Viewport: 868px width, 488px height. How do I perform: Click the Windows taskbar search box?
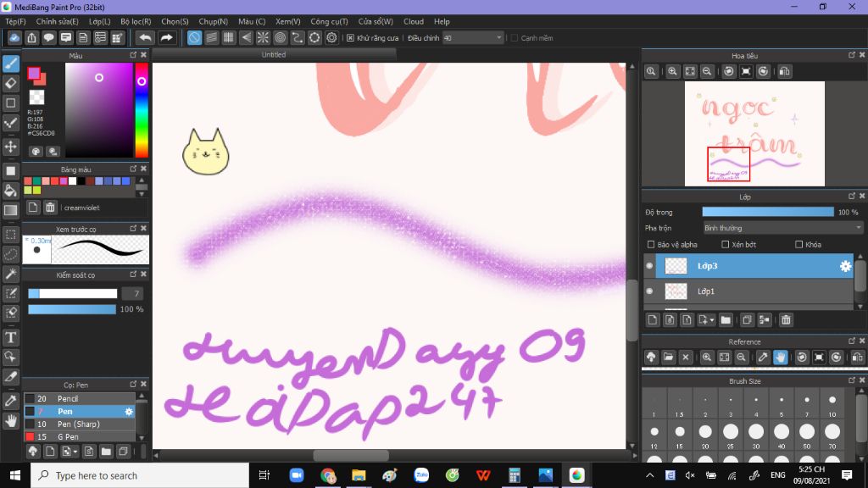[x=140, y=476]
